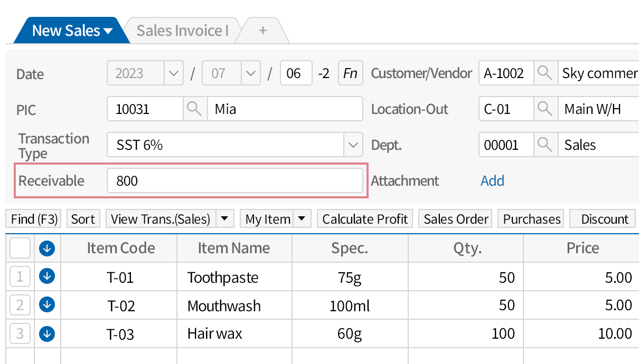Click the blue arrow icon on the Mouthwash row
Image resolution: width=639 pixels, height=364 pixels.
tap(46, 304)
